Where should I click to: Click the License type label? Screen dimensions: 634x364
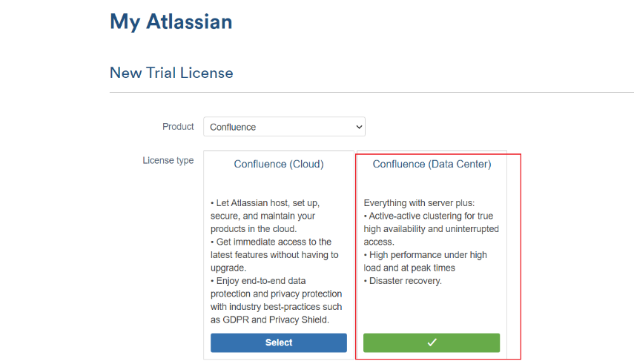[168, 160]
